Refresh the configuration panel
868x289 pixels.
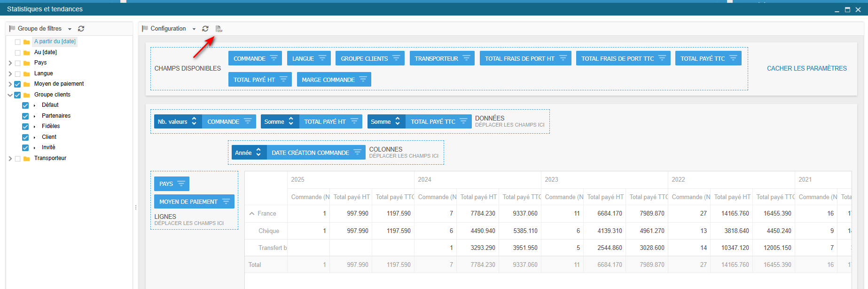point(205,29)
